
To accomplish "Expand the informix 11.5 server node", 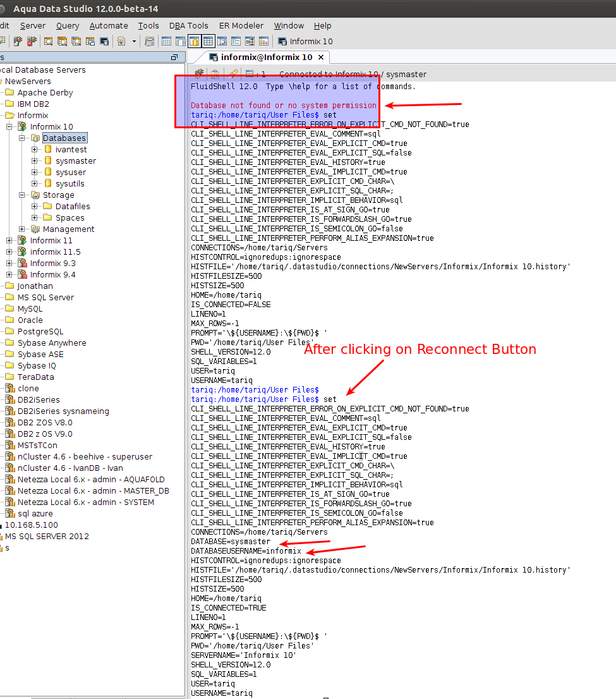I will coord(9,252).
